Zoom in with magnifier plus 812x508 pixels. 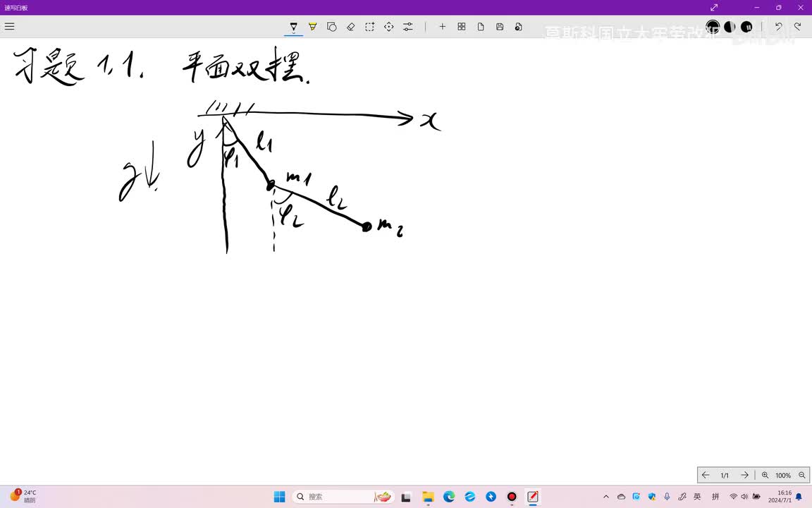[x=765, y=476]
